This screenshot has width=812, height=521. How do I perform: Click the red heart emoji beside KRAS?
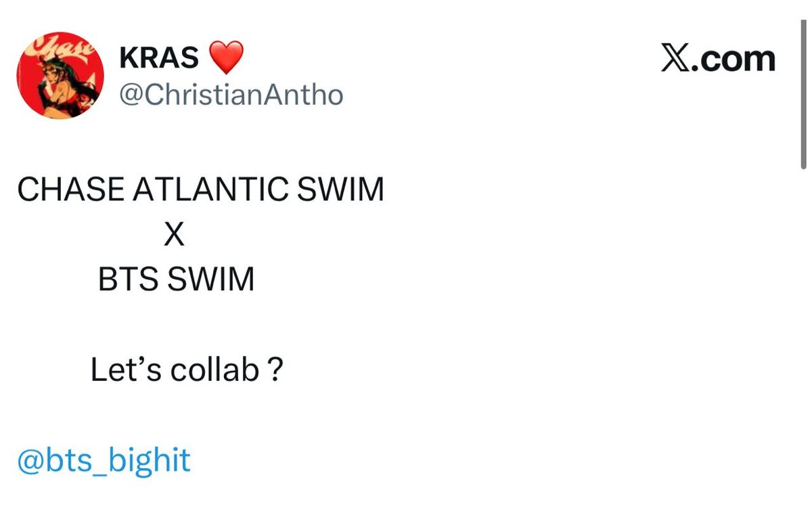point(227,58)
